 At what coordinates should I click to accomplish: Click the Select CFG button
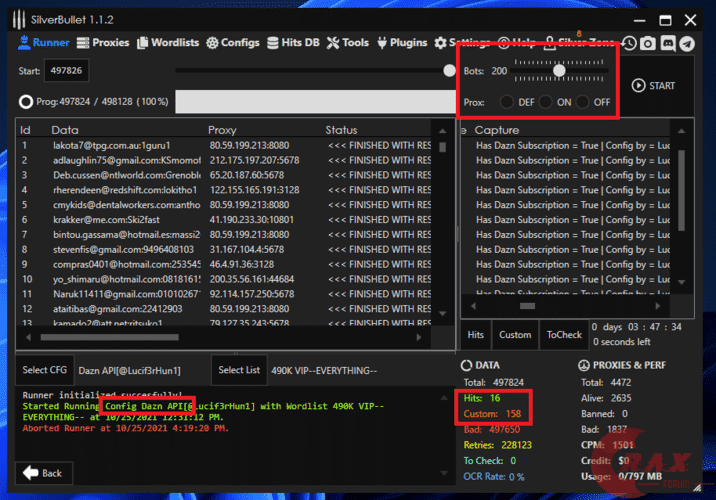(x=44, y=370)
